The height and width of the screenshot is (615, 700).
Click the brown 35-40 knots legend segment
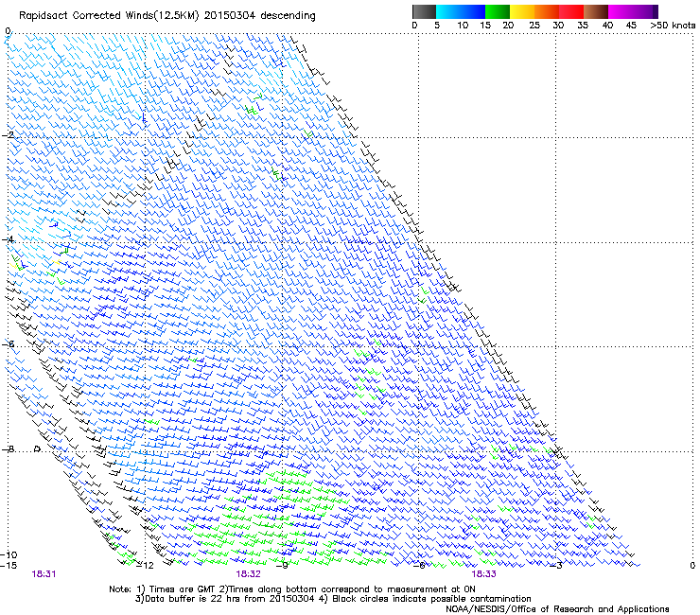596,11
